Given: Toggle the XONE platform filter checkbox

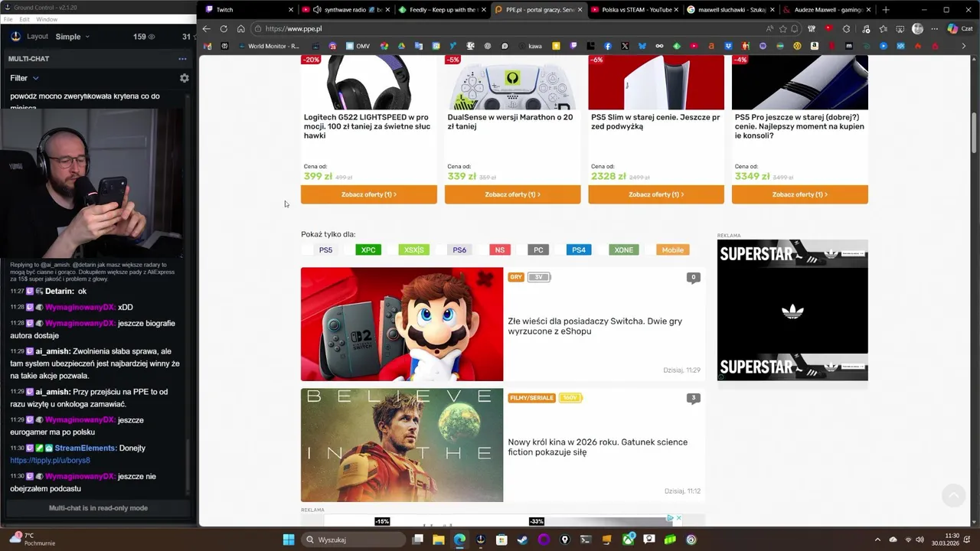Looking at the screenshot, I should click(602, 250).
